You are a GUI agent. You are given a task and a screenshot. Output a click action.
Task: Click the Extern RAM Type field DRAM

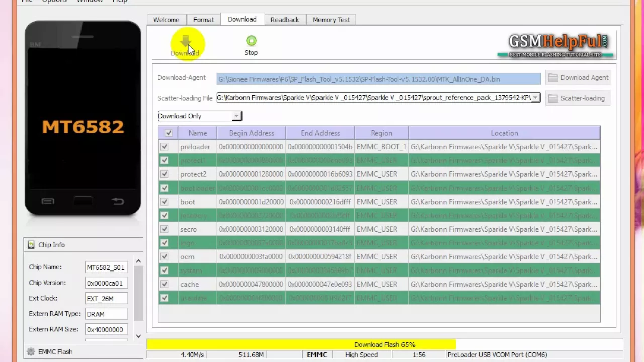coord(106,314)
